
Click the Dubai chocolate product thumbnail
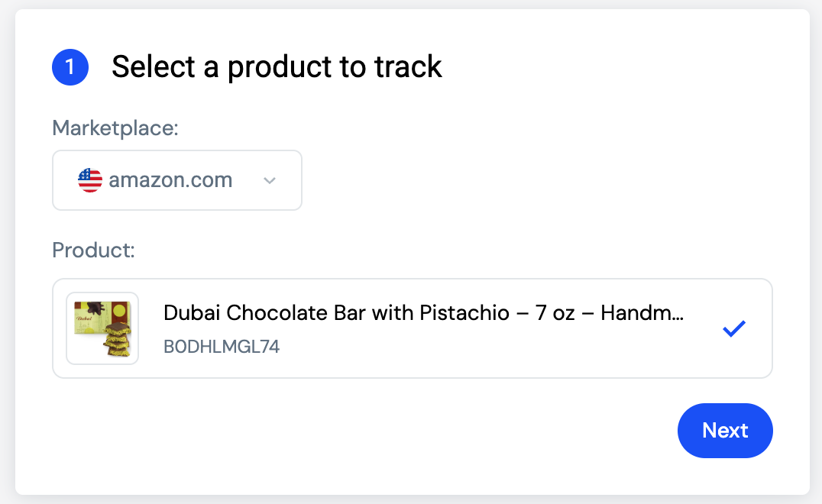point(102,328)
